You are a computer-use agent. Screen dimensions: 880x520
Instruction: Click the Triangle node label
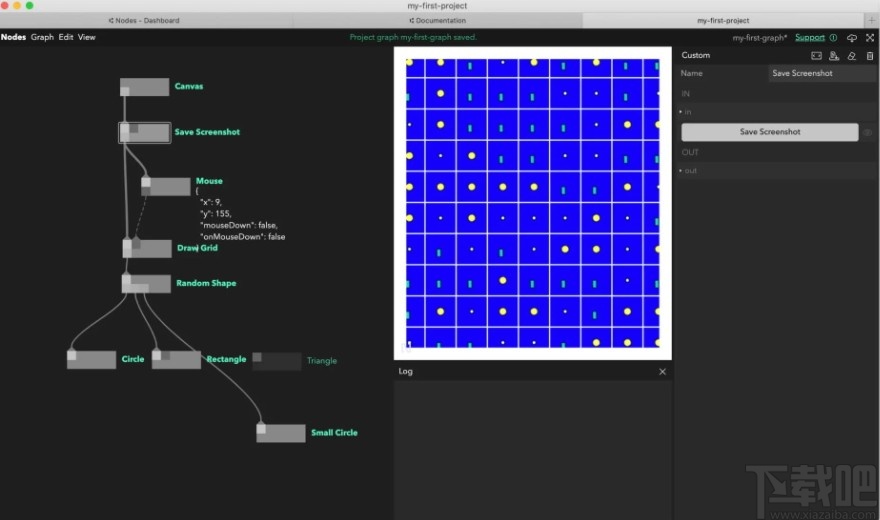[322, 361]
